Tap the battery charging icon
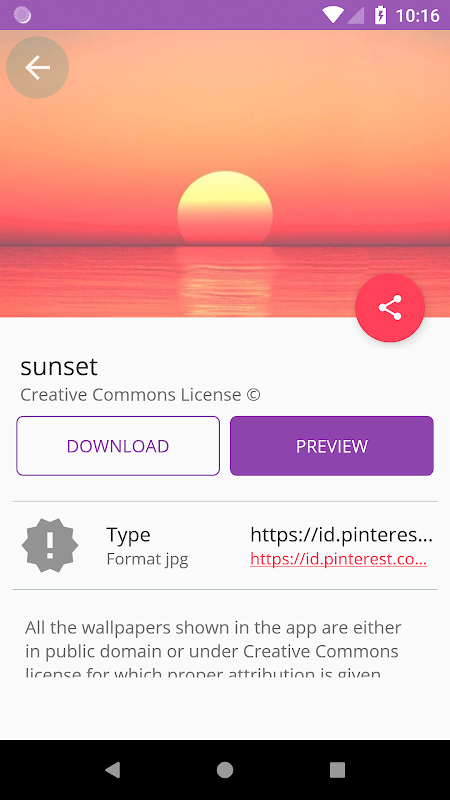 [381, 15]
